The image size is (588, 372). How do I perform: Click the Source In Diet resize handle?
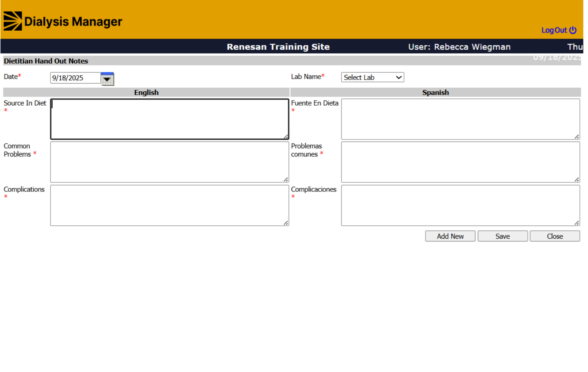286,136
